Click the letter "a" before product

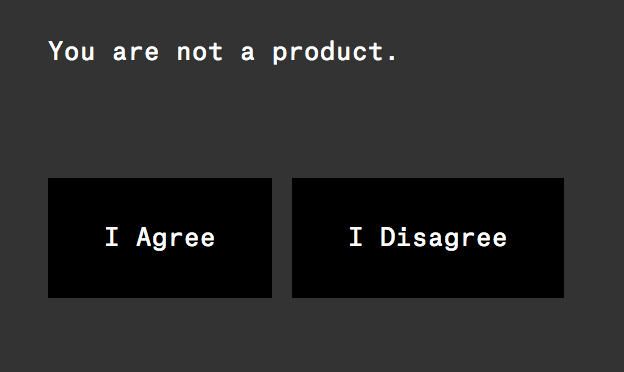[248, 53]
